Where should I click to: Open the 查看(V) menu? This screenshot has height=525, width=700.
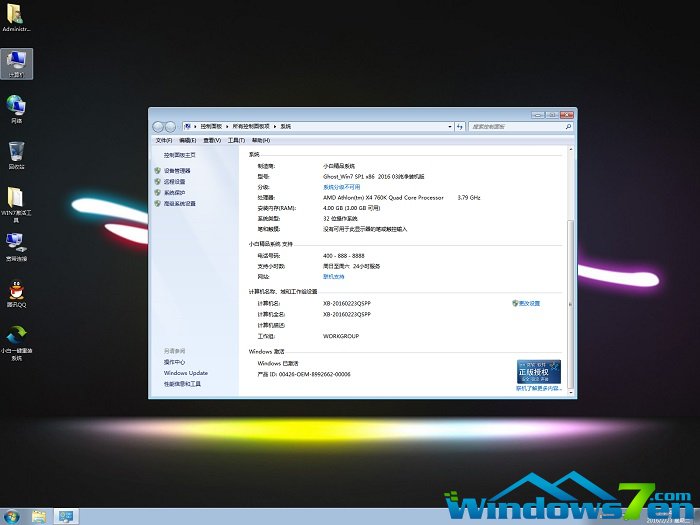pyautogui.click(x=212, y=141)
